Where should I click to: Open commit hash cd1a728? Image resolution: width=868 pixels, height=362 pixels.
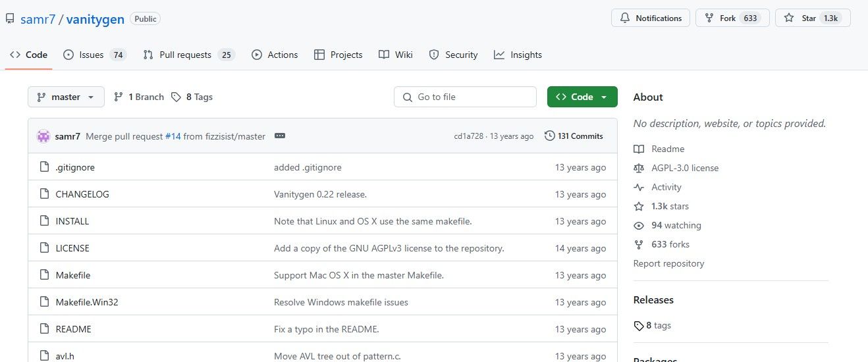point(468,136)
